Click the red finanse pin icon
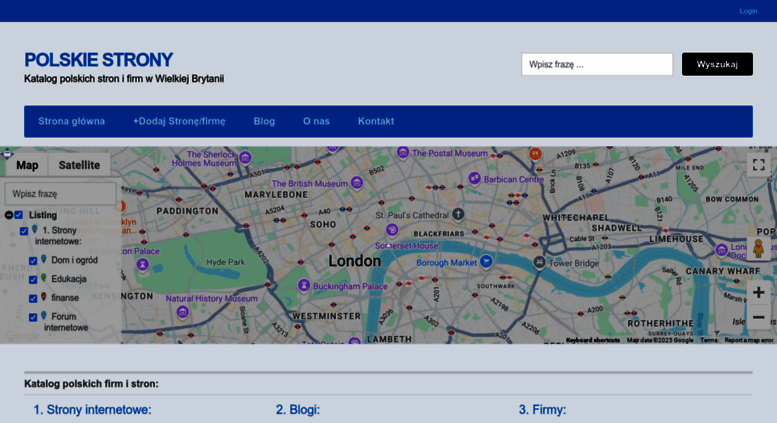Screen dimensions: 777x423 pos(44,297)
